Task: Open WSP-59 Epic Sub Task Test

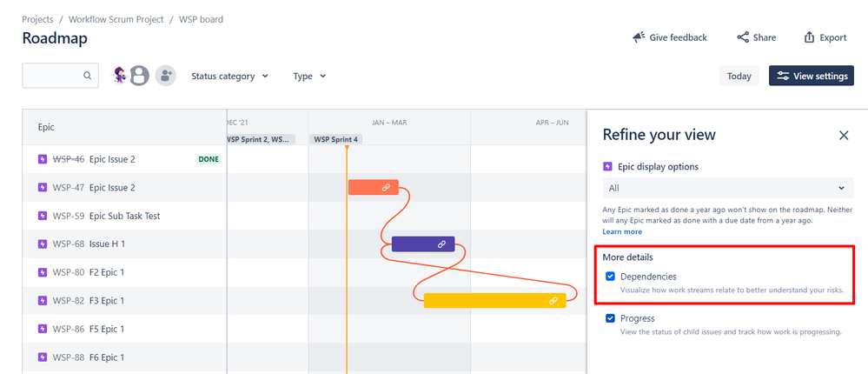Action: (x=124, y=216)
